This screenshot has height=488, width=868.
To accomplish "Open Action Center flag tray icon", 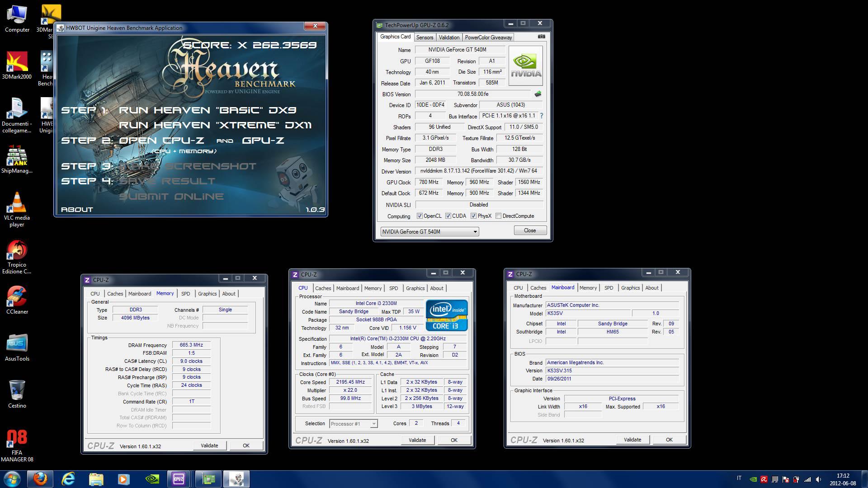I will coord(786,479).
